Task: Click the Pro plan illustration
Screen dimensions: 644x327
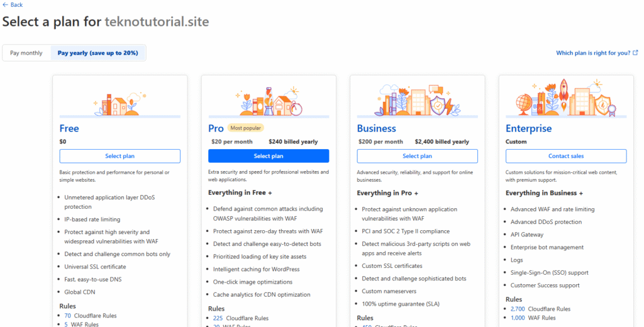Action: (x=269, y=101)
